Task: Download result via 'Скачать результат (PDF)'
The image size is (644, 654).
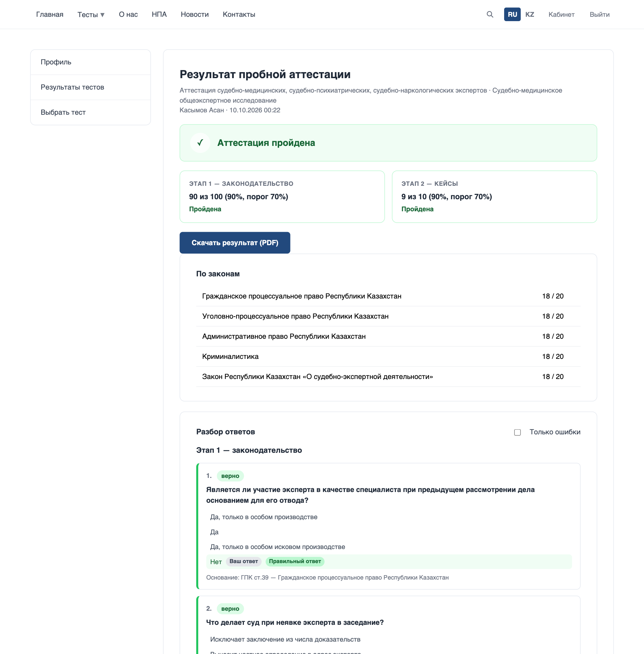Action: 235,243
